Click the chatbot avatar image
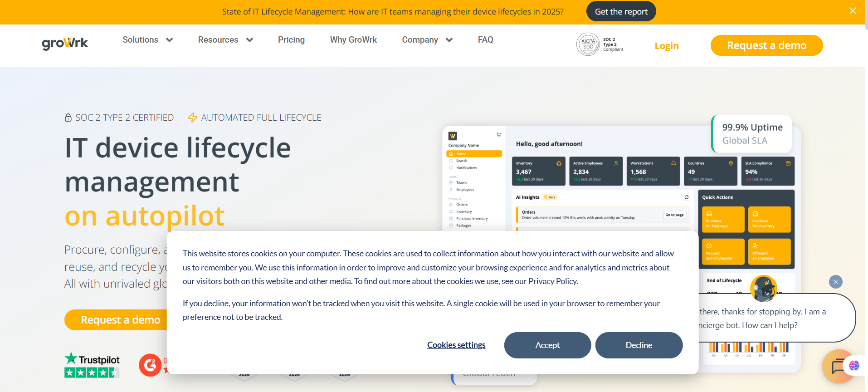This screenshot has height=392, width=868. point(764,289)
